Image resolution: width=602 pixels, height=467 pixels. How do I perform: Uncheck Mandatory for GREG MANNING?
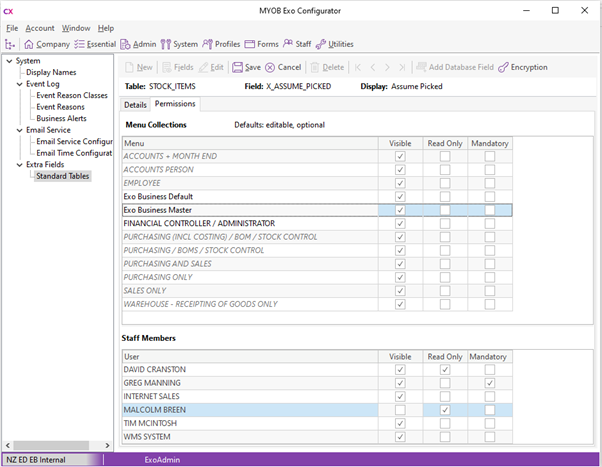[490, 383]
